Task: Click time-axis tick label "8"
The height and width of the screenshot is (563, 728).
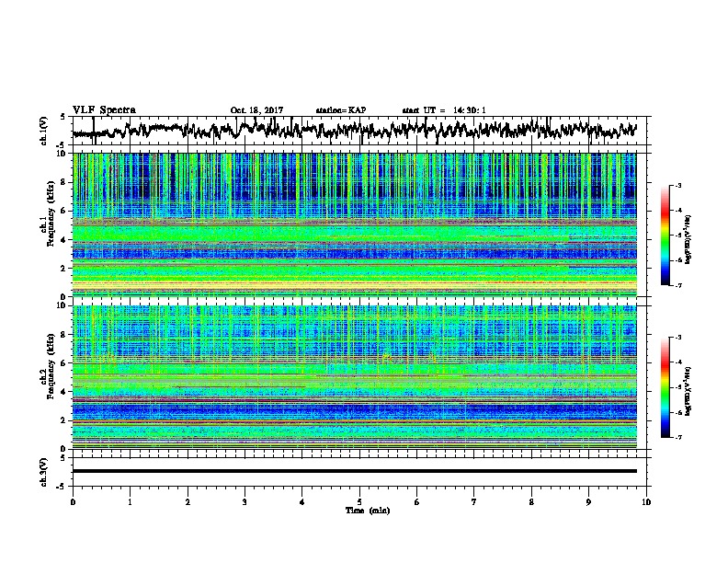Action: [x=531, y=502]
